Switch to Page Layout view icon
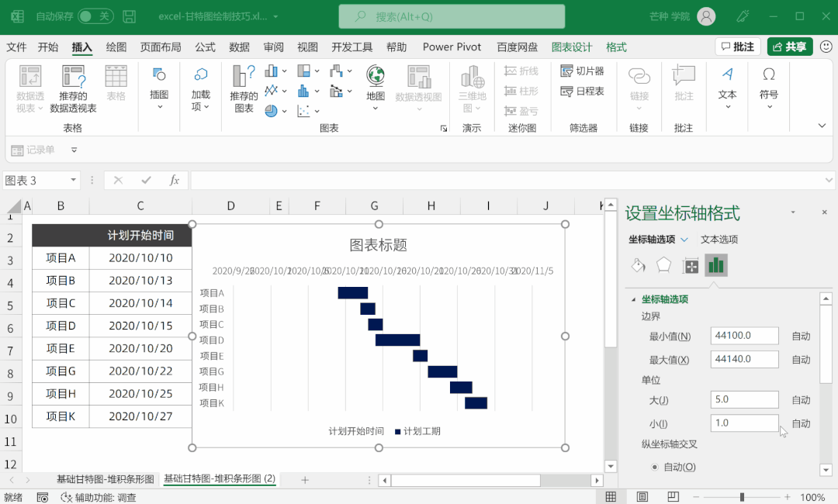 click(x=642, y=497)
